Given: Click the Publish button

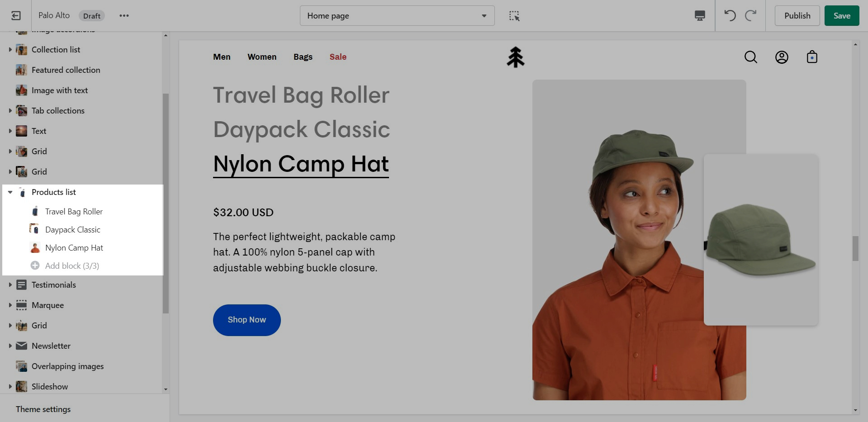Looking at the screenshot, I should click(797, 16).
